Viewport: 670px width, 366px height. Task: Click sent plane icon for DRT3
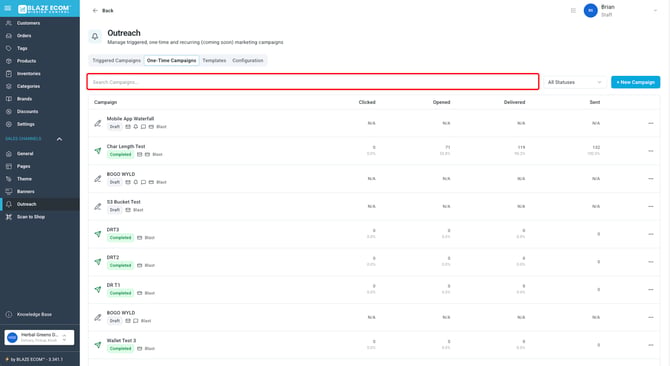(x=98, y=234)
